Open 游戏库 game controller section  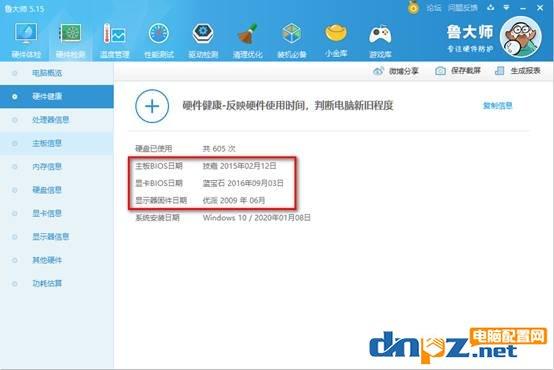[x=380, y=40]
